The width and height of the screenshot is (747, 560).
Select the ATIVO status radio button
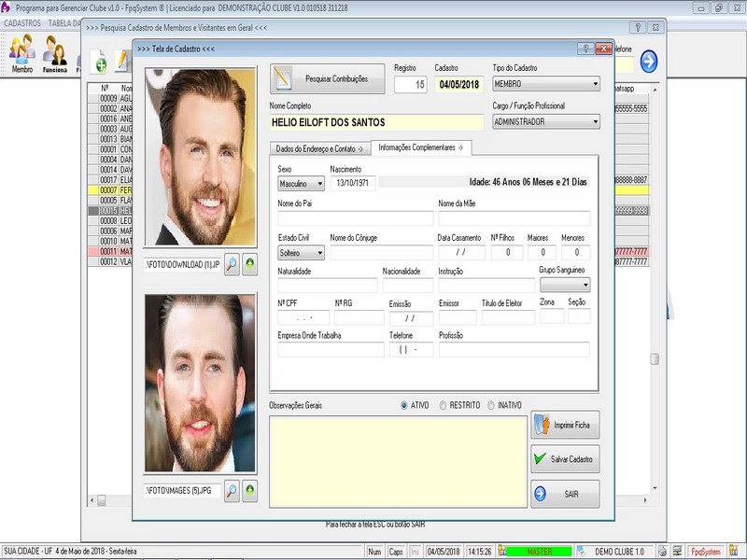404,405
